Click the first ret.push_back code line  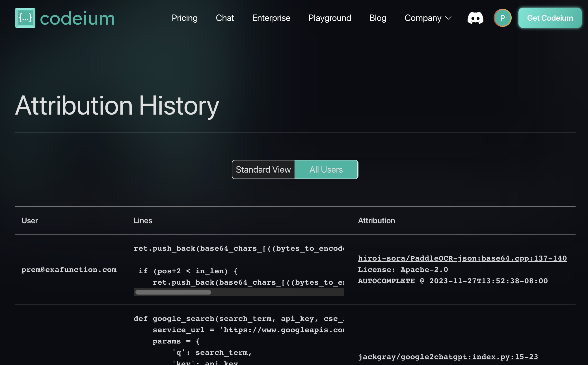click(239, 248)
